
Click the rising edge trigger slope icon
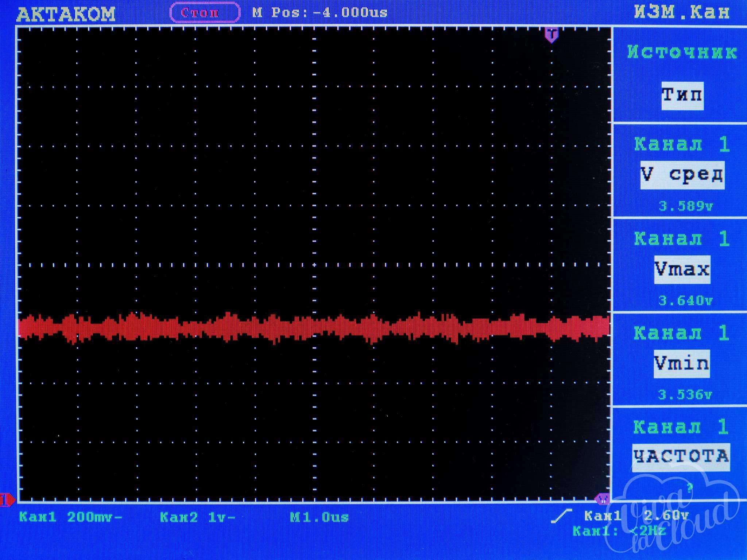point(561,516)
